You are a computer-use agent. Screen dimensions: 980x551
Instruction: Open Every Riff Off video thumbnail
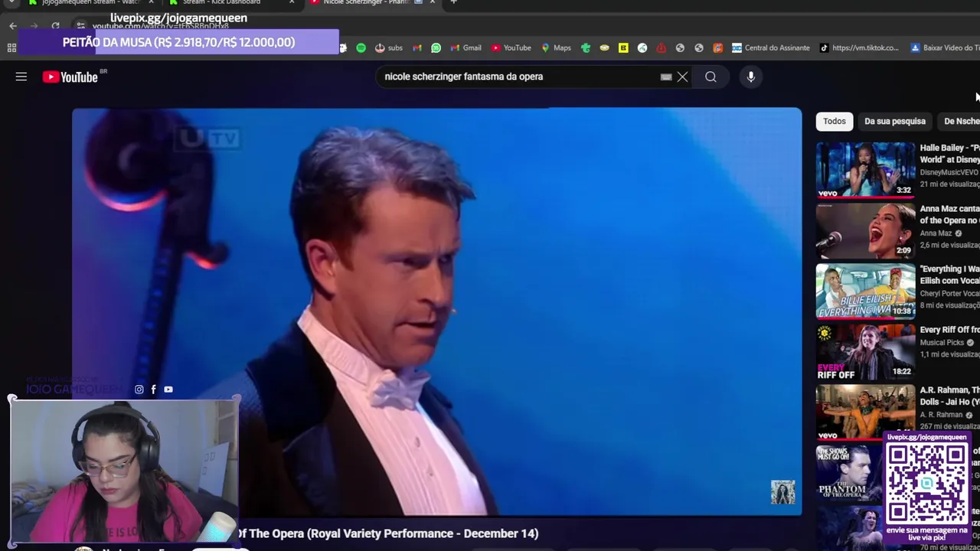tap(865, 351)
